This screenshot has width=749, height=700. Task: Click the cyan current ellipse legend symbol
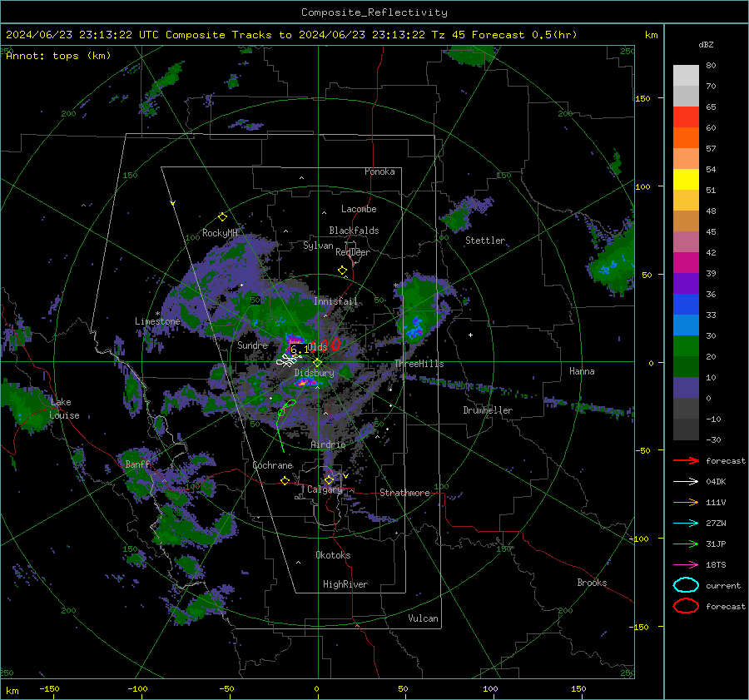click(x=686, y=585)
